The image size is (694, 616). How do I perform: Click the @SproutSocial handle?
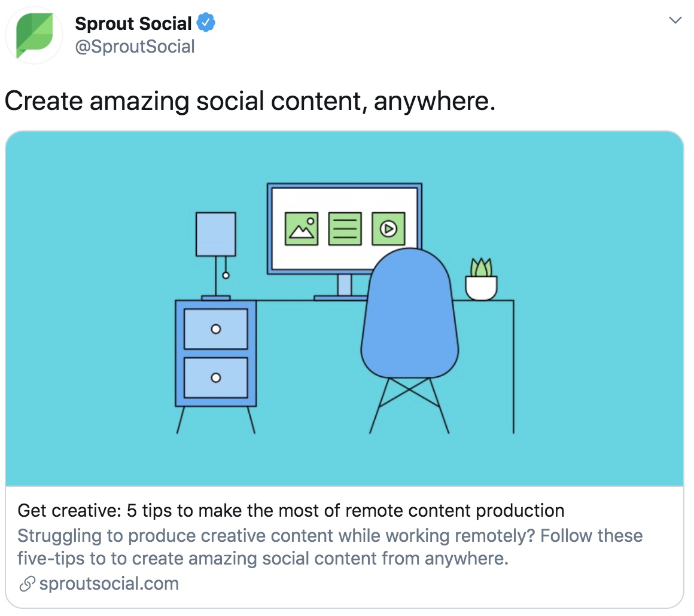pyautogui.click(x=135, y=47)
